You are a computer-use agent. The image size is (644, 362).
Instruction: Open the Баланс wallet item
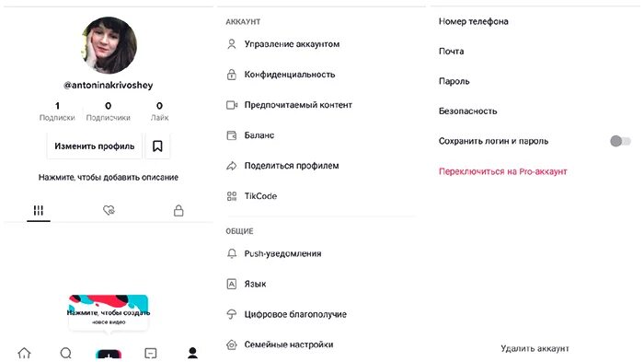pyautogui.click(x=320, y=135)
